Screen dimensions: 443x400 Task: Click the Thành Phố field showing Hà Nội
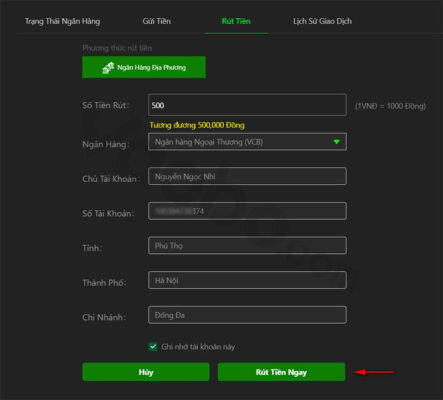247,280
